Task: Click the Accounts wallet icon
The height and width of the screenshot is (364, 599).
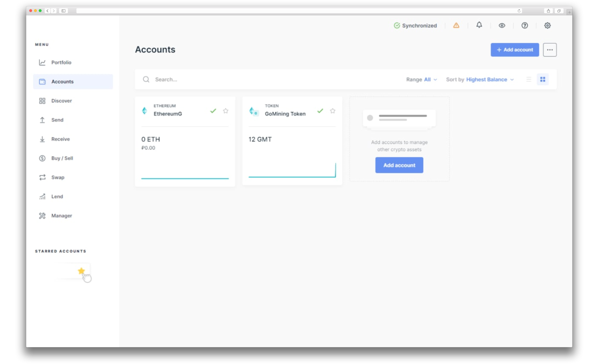Action: (x=42, y=82)
